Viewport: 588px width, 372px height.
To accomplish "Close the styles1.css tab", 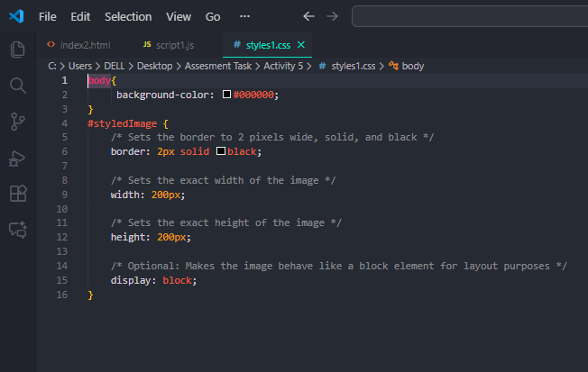I will pos(300,44).
